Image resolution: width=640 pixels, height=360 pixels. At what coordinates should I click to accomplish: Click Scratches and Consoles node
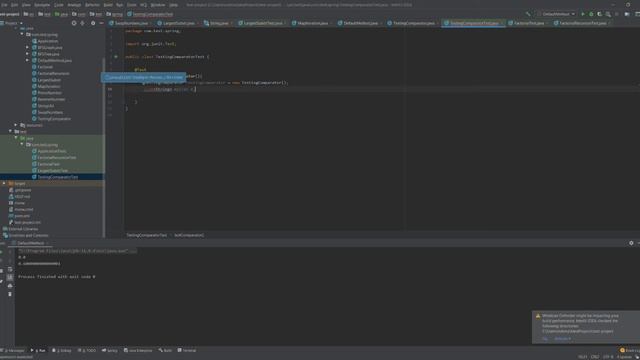click(28, 236)
